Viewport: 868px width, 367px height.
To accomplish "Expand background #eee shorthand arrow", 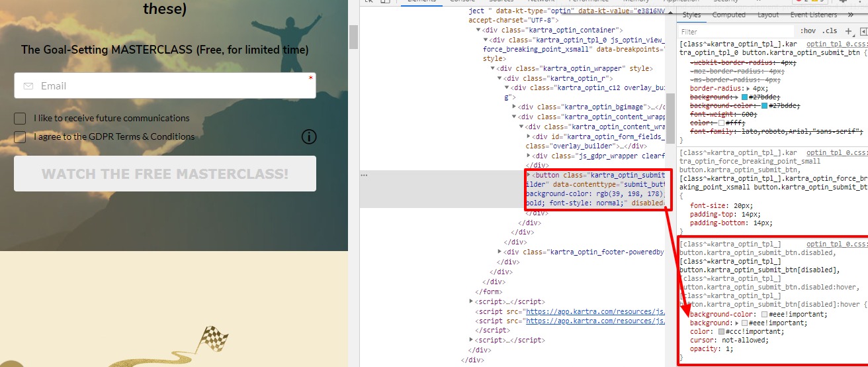I will click(x=737, y=323).
